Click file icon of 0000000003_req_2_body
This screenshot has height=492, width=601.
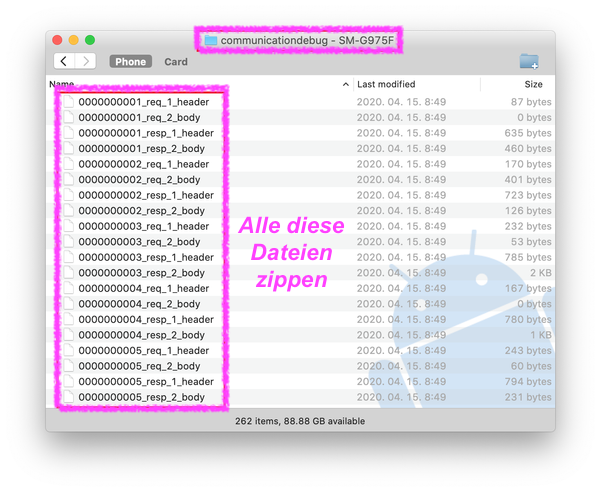point(69,241)
